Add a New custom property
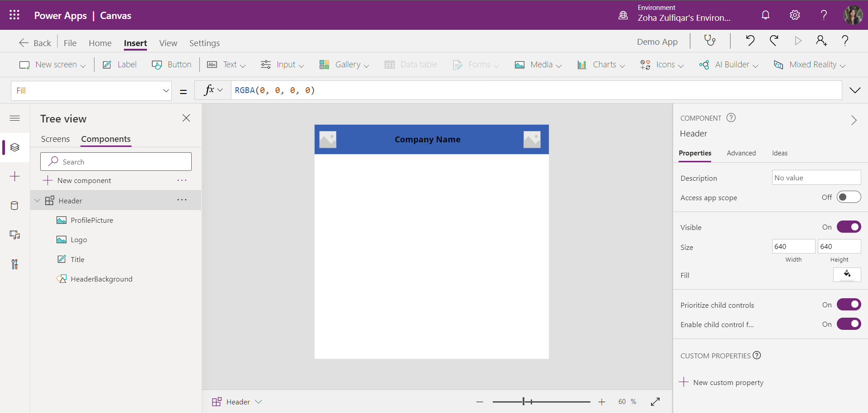Viewport: 868px width, 413px height. pos(728,382)
